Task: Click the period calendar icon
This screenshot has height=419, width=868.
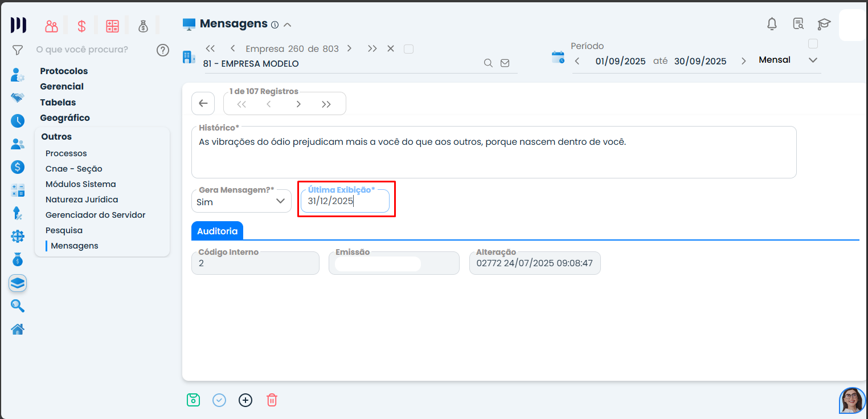Action: [x=558, y=57]
